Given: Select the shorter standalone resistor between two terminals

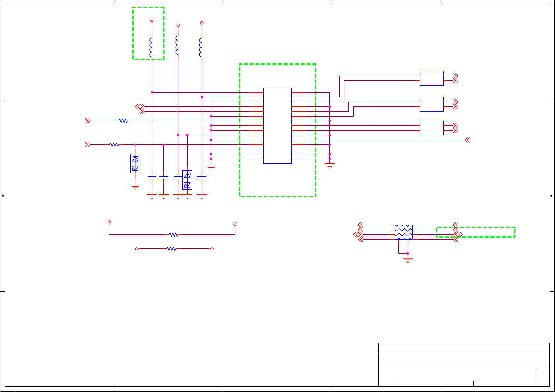Looking at the screenshot, I should click(x=171, y=249).
